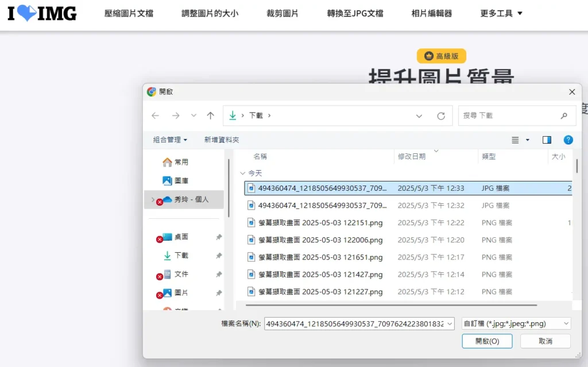Select the JPG file modified at 12:33
This screenshot has height=367, width=588.
408,188
